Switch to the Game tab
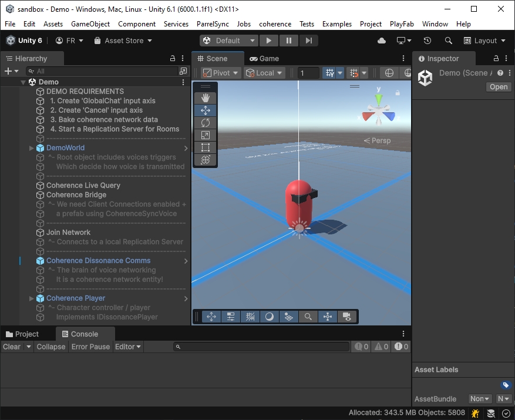The image size is (515, 420). pos(264,59)
